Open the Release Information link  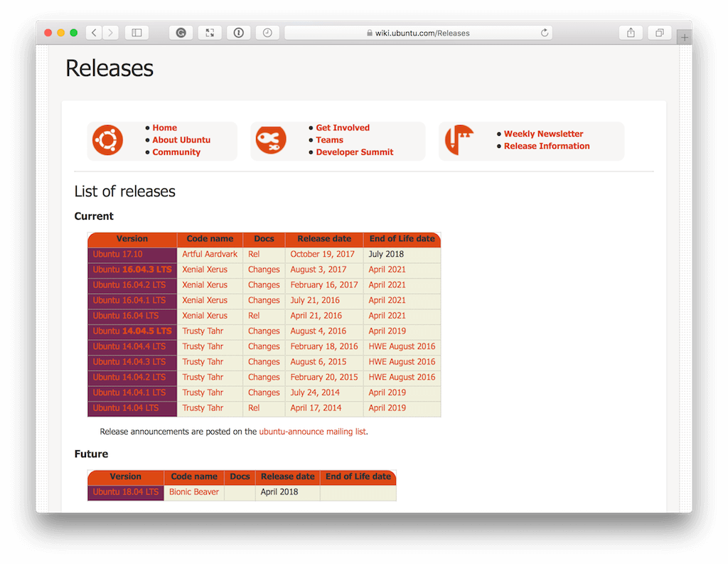click(x=547, y=146)
